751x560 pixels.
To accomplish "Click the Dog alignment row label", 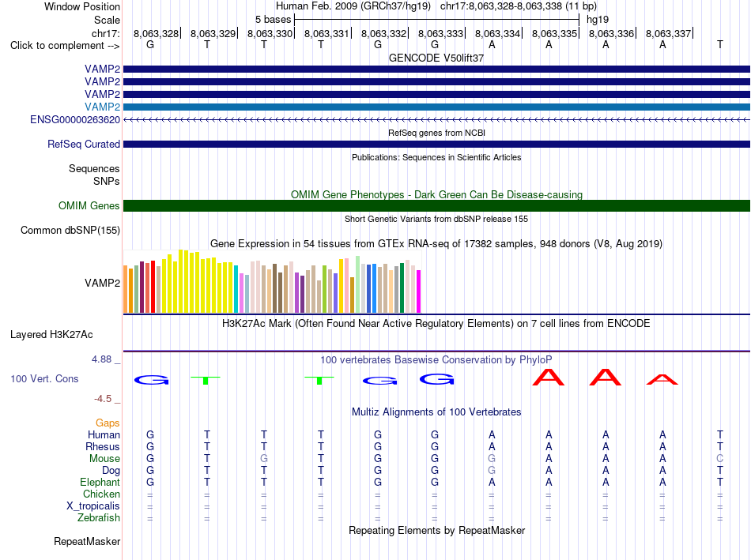I will click(111, 471).
